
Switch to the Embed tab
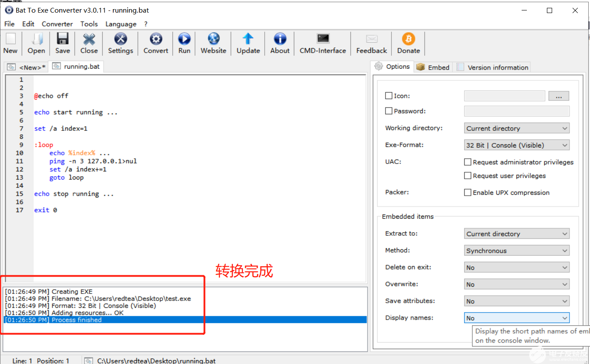pos(433,67)
